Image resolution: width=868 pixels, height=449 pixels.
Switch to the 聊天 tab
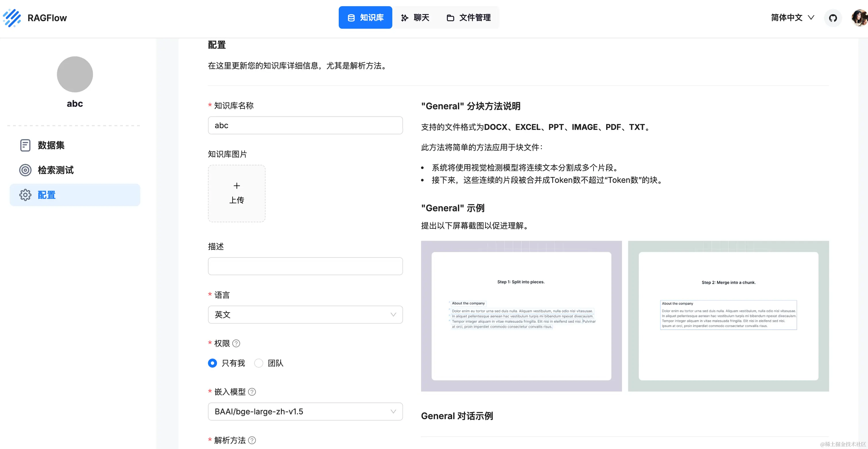415,18
